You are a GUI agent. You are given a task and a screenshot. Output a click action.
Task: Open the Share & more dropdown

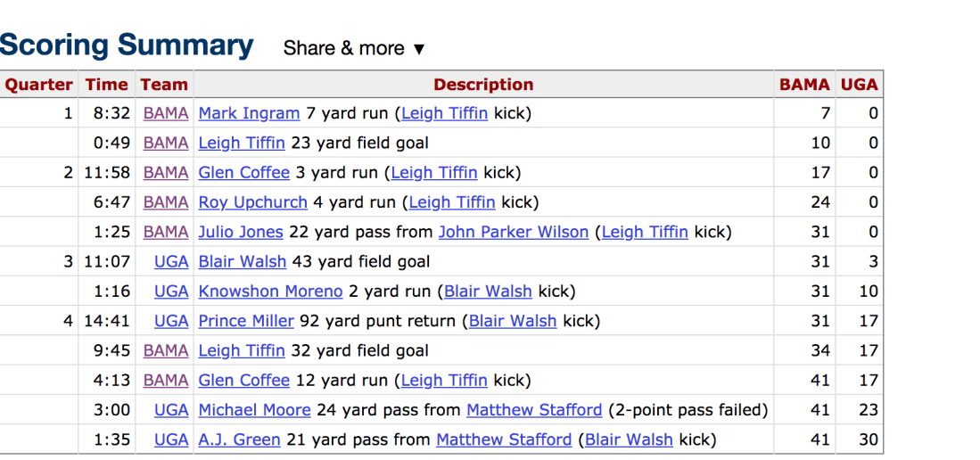354,48
